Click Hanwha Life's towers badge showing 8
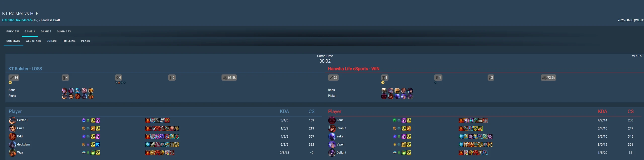This screenshot has height=160, width=644. pos(385,77)
